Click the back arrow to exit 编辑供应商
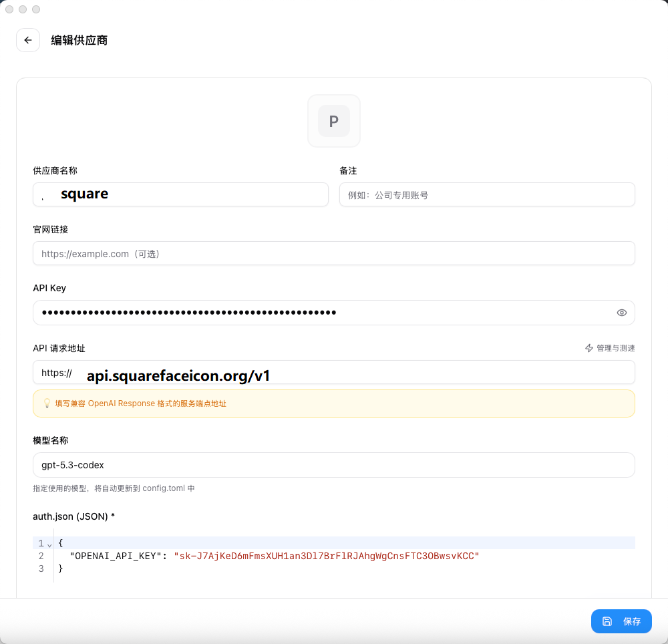 [28, 40]
